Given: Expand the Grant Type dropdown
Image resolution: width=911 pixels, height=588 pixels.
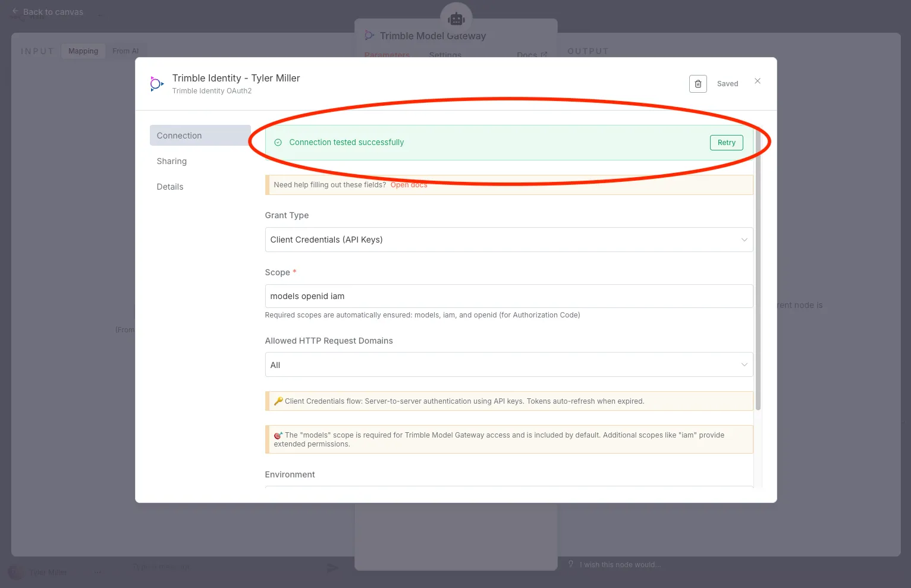Looking at the screenshot, I should click(x=509, y=240).
